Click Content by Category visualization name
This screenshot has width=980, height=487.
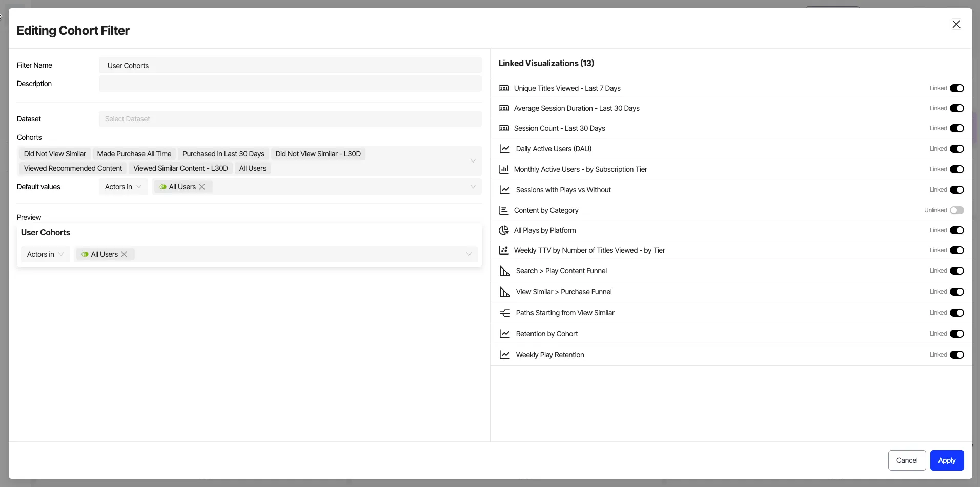[546, 210]
